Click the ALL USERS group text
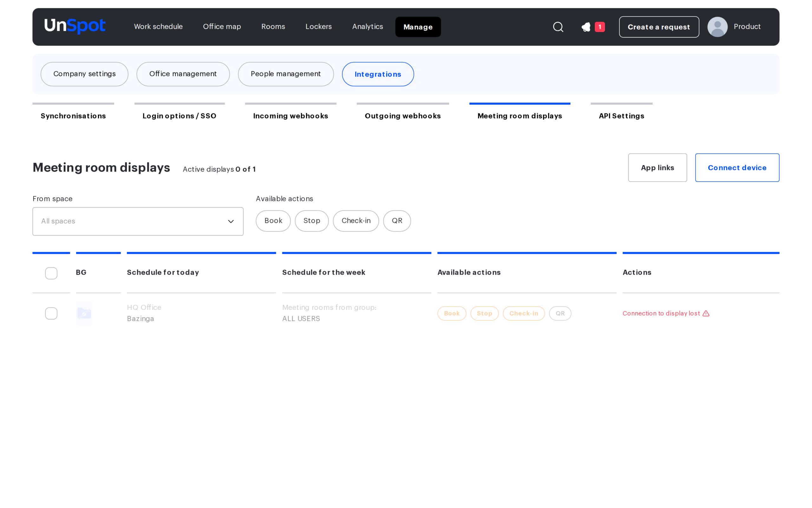Image resolution: width=812 pixels, height=508 pixels. (301, 318)
